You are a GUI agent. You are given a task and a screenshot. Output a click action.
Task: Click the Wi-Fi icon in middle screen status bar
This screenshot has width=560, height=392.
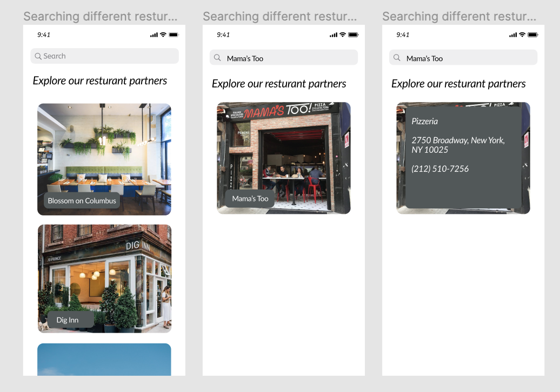click(x=343, y=35)
